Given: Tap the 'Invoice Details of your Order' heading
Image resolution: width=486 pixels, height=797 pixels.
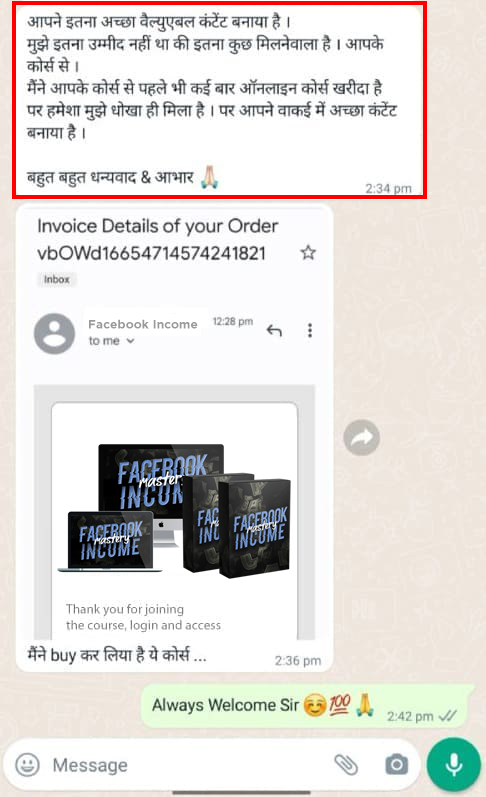Looking at the screenshot, I should coord(157,226).
